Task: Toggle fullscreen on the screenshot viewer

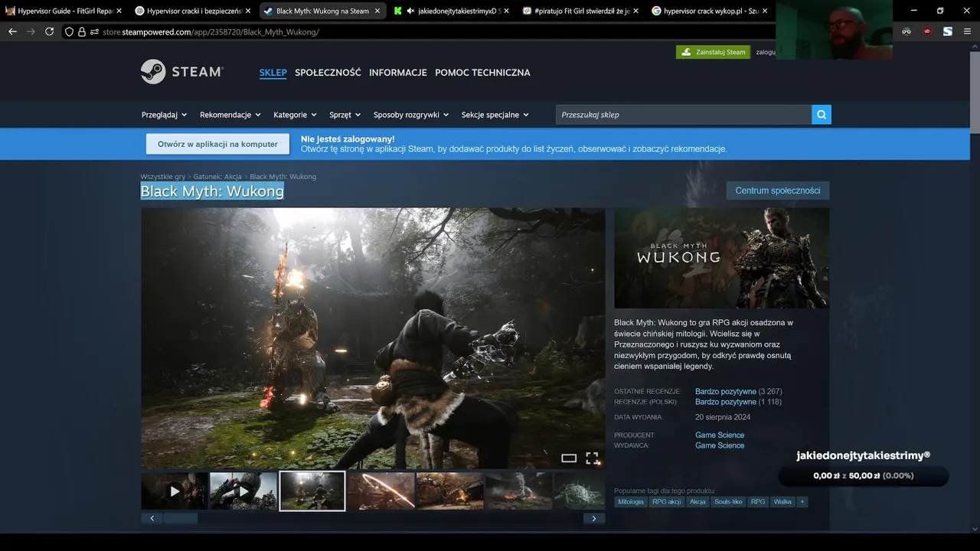Action: click(x=592, y=458)
